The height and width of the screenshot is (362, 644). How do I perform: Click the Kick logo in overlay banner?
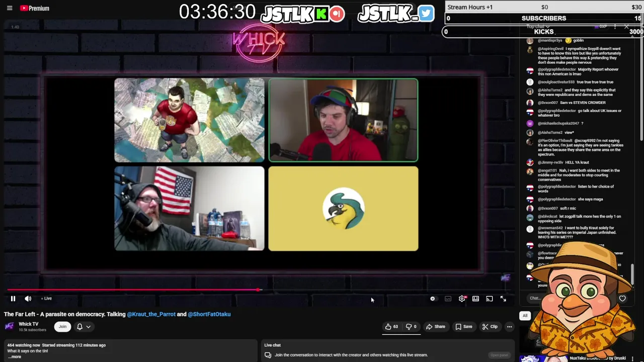point(320,14)
